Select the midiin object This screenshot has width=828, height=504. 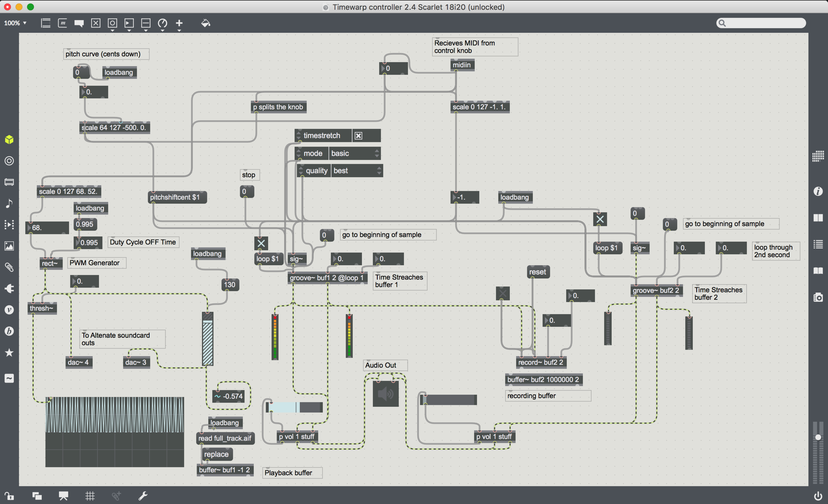(x=462, y=65)
